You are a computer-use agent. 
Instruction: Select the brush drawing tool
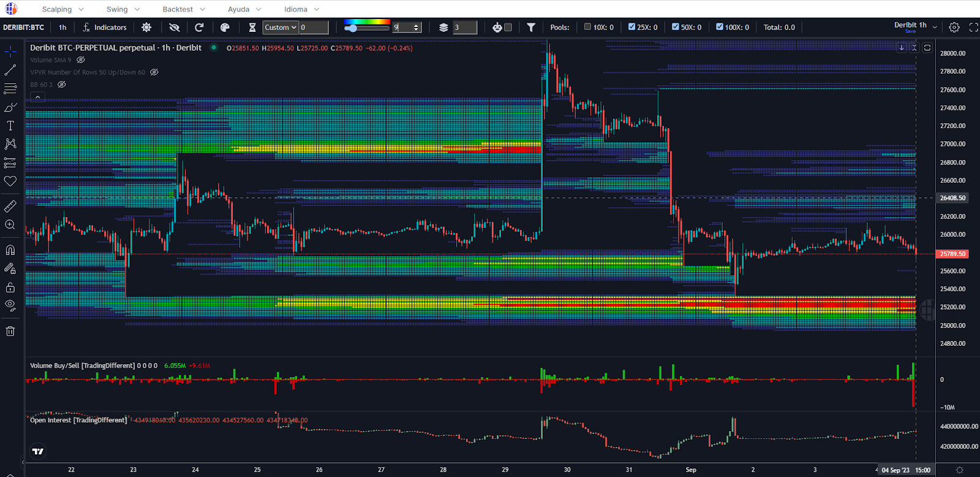(x=10, y=107)
